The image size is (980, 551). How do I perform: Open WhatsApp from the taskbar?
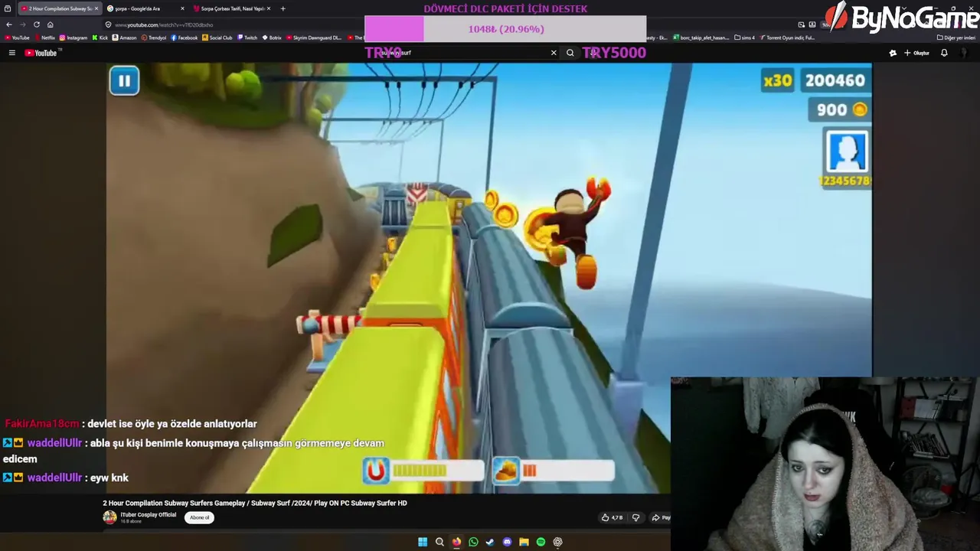(x=473, y=542)
